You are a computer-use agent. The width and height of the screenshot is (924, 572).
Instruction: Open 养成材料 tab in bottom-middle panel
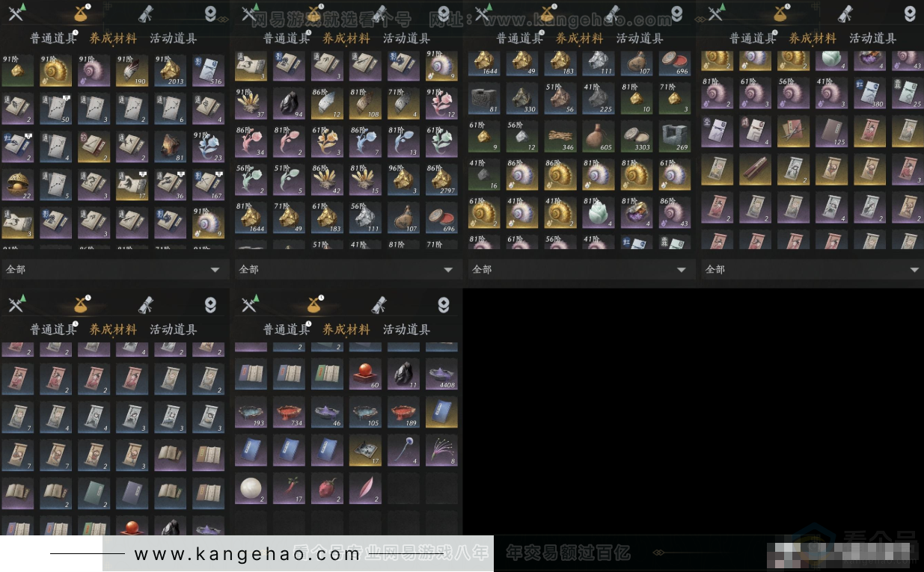(x=346, y=329)
